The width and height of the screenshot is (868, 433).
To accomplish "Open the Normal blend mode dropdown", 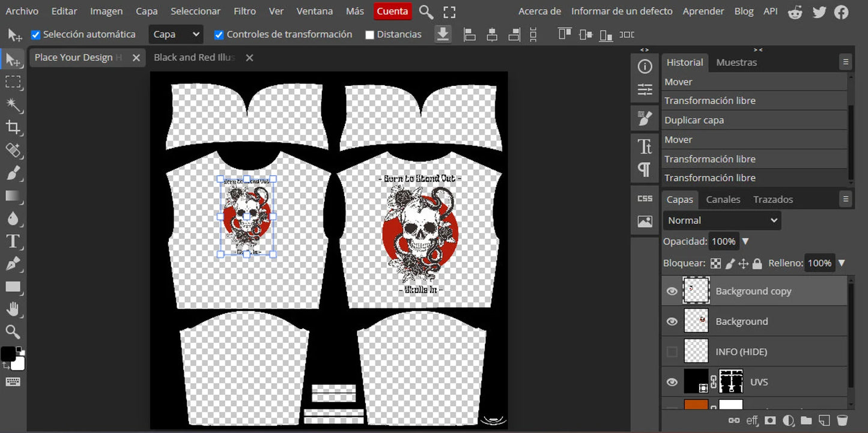I will click(x=721, y=220).
